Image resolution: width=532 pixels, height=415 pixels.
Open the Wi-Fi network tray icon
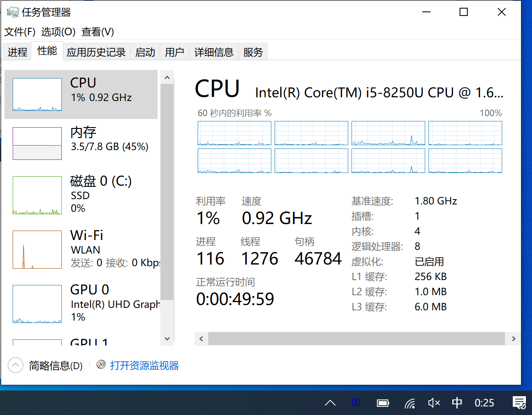coord(410,403)
